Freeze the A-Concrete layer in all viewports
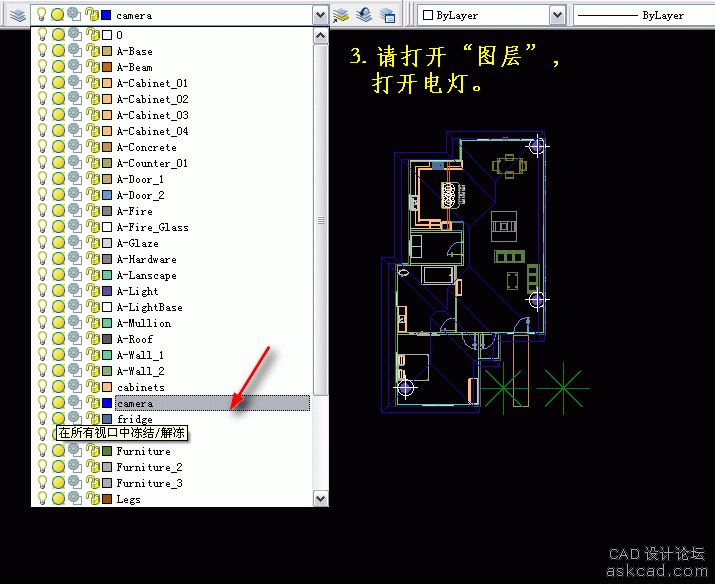The height and width of the screenshot is (584, 715). (x=58, y=147)
